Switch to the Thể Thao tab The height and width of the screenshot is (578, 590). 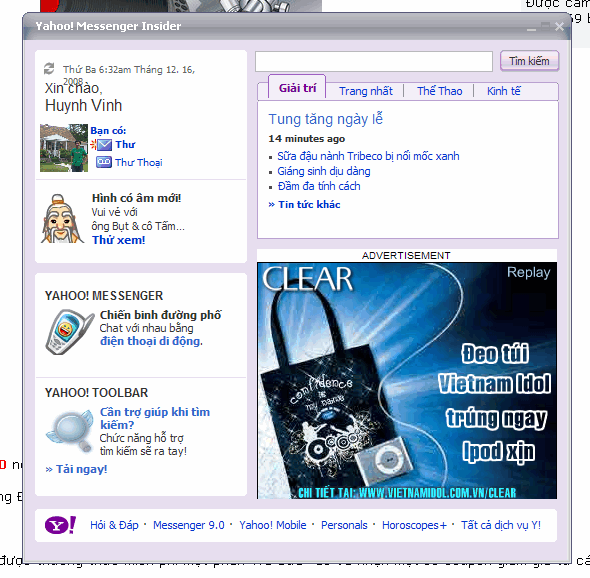[x=439, y=91]
